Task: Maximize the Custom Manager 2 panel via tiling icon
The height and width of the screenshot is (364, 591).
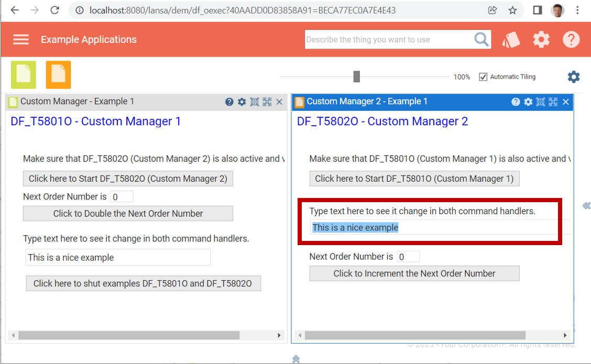Action: tap(553, 102)
